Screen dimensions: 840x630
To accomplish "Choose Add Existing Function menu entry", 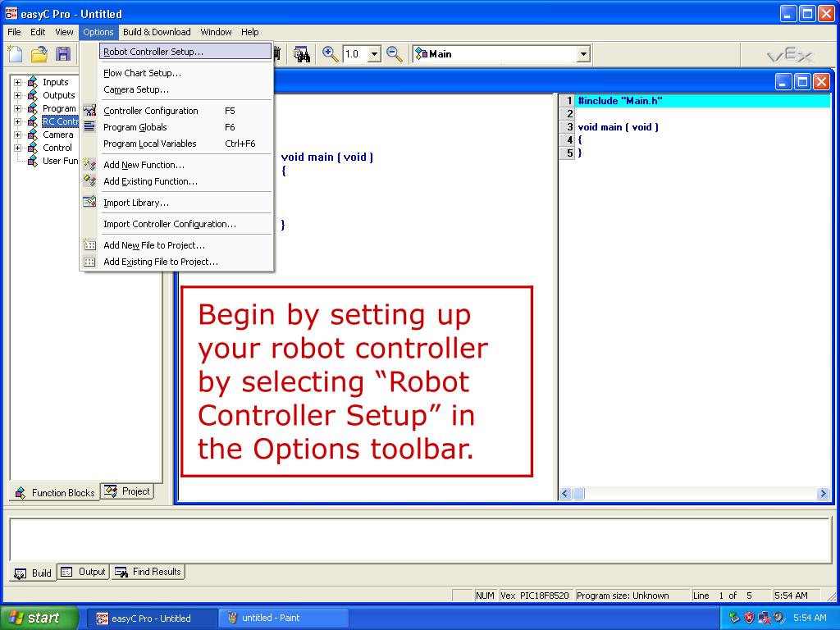I will pyautogui.click(x=185, y=181).
